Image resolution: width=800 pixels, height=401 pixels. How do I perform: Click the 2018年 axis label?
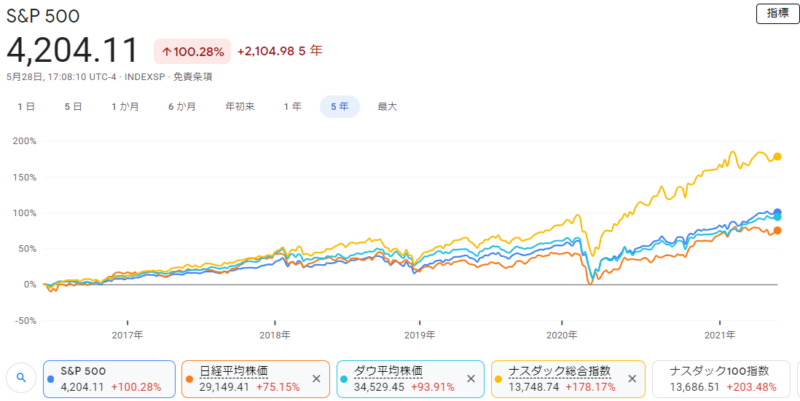[275, 335]
